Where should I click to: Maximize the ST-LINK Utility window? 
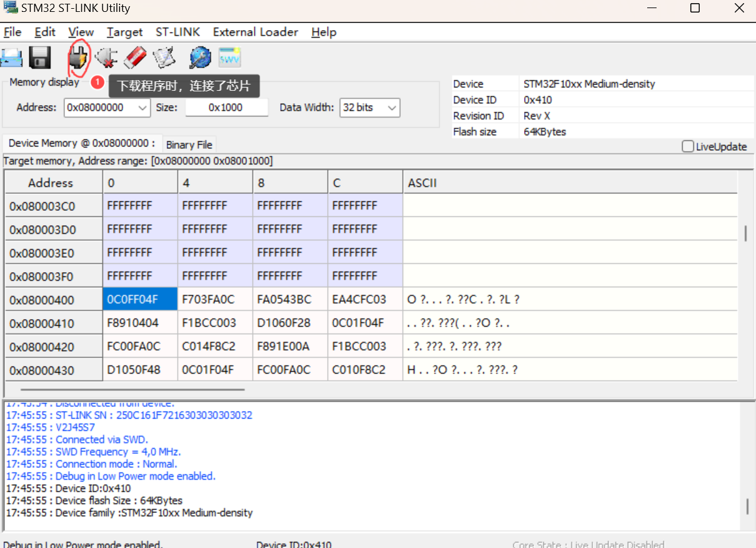[x=695, y=8]
